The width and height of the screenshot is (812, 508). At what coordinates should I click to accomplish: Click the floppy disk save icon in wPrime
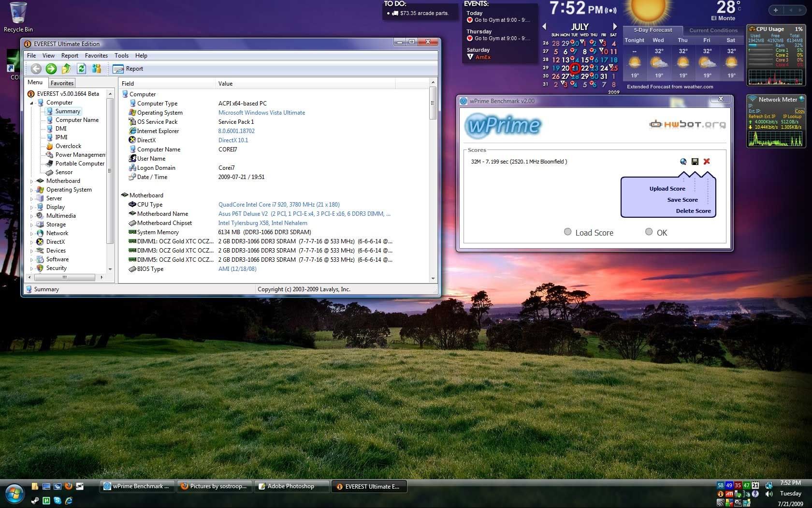point(695,162)
